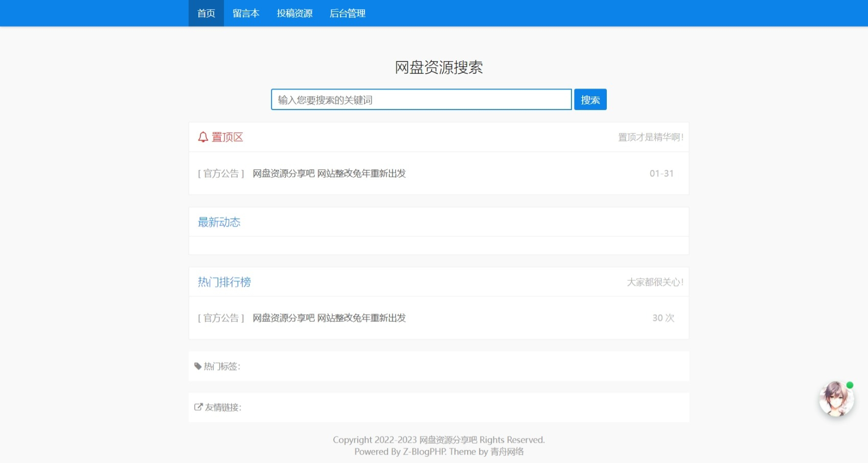Open the anime avatar chat widget
This screenshot has height=463, width=868.
point(836,400)
